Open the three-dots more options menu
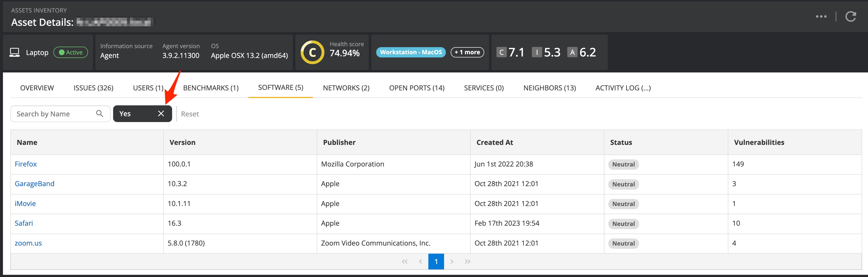Screen dimensions: 868x277 coord(821,16)
